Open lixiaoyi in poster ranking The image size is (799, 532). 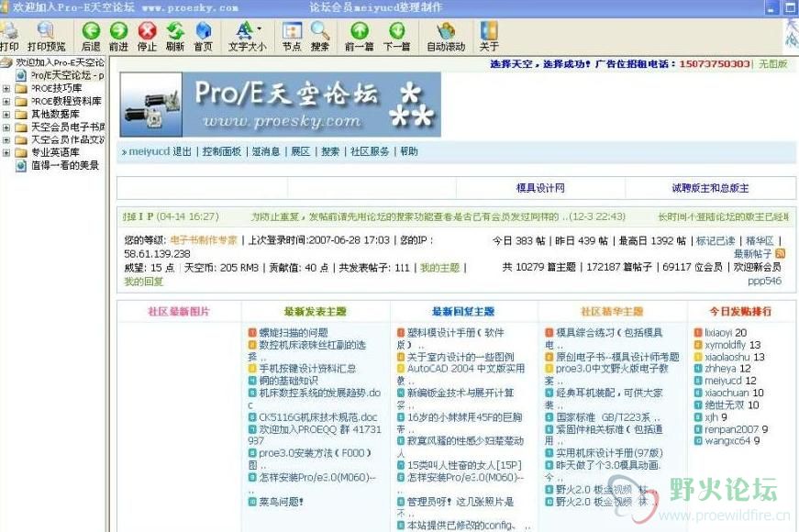point(719,333)
